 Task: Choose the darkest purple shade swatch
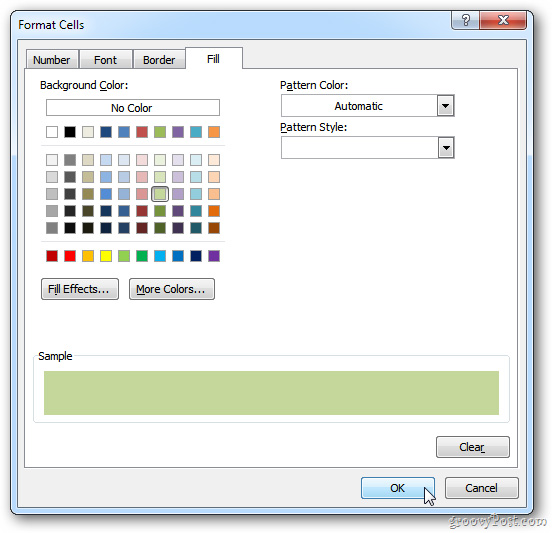point(178,228)
